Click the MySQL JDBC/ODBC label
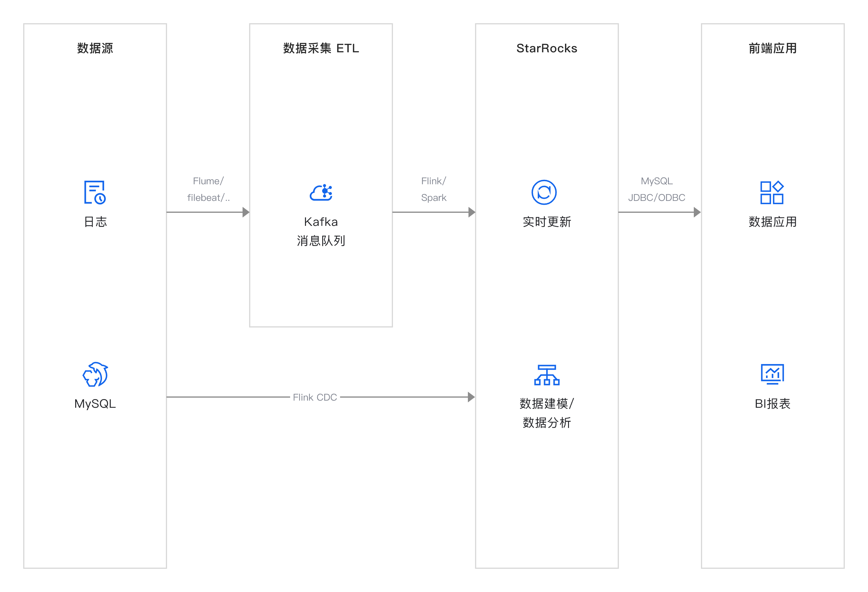The width and height of the screenshot is (868, 592). click(x=657, y=189)
